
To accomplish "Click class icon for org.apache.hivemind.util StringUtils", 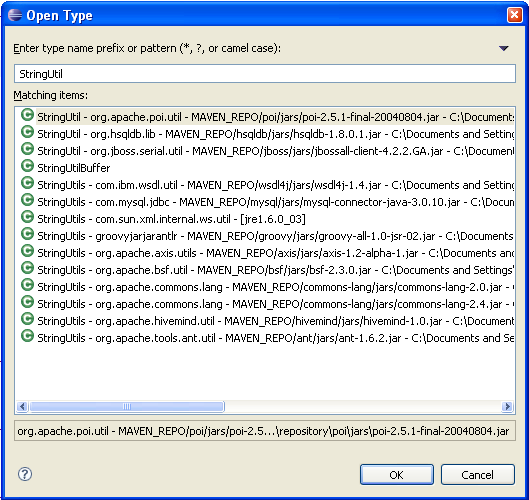I will pos(27,319).
